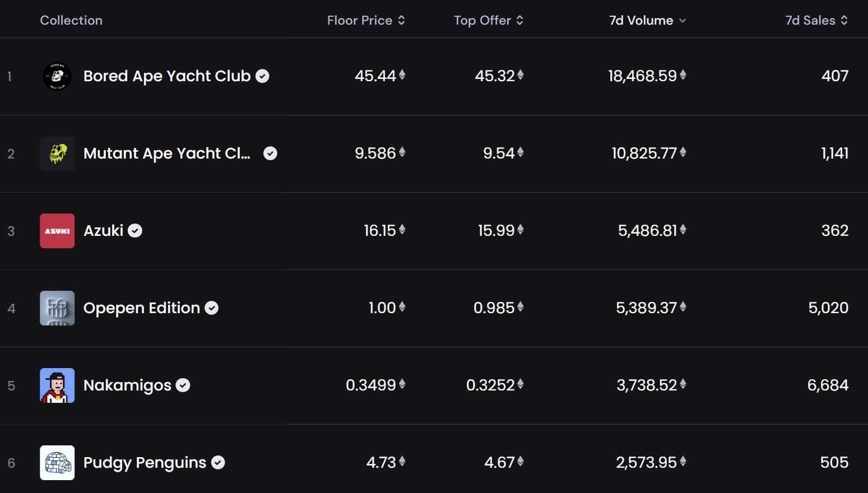
Task: Click the Nakamigos pixel character icon
Action: click(x=57, y=385)
